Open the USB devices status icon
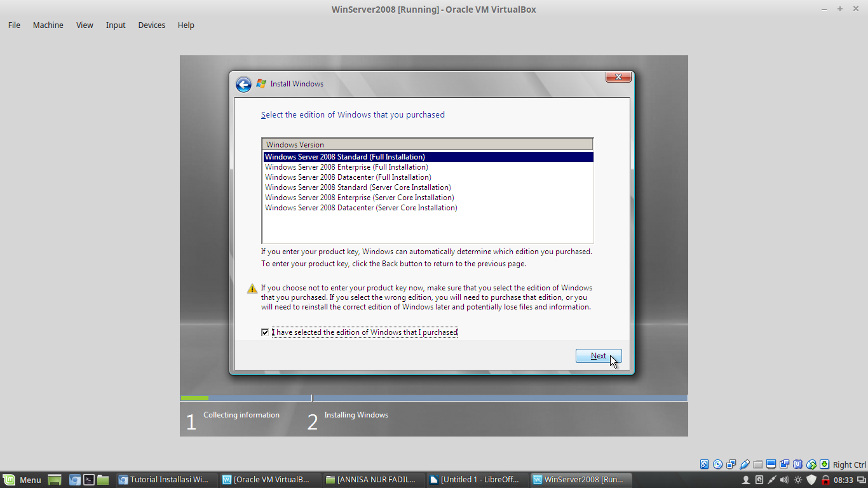The image size is (868, 488). point(745,464)
